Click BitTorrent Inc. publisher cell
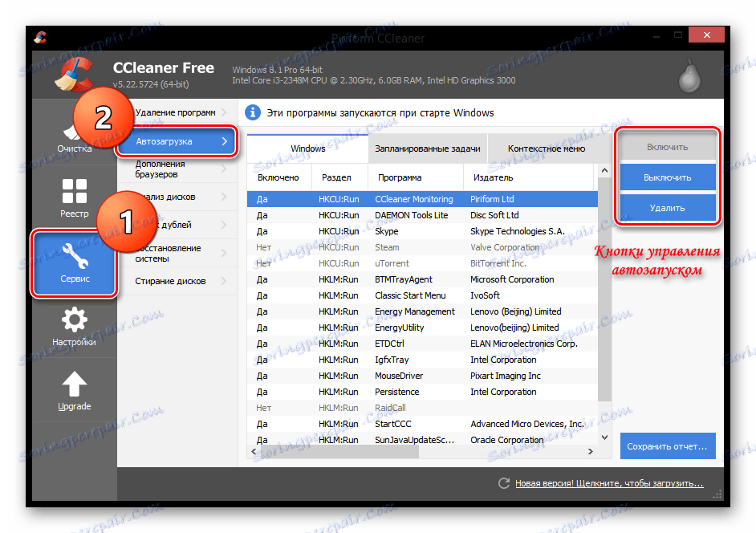 498,263
